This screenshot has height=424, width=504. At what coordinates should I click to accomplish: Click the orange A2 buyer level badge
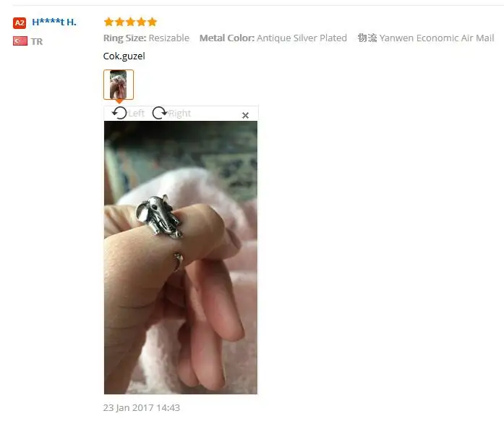(x=20, y=23)
